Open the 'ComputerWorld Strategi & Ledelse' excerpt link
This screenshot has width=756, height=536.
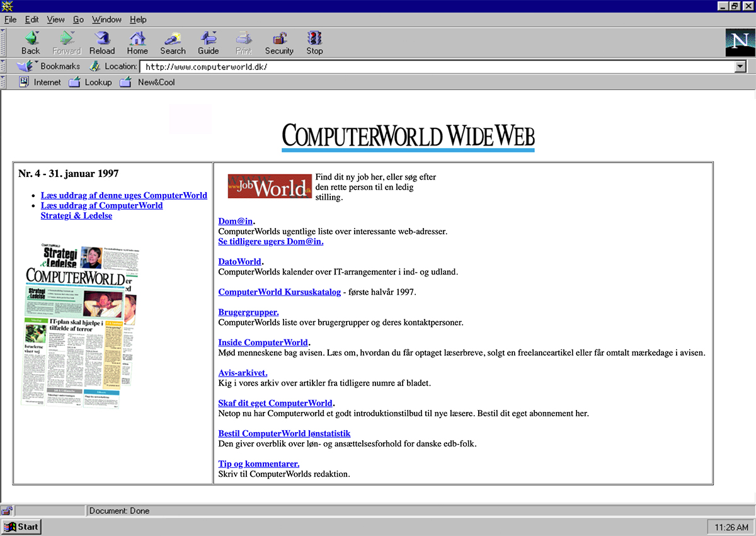pyautogui.click(x=101, y=210)
